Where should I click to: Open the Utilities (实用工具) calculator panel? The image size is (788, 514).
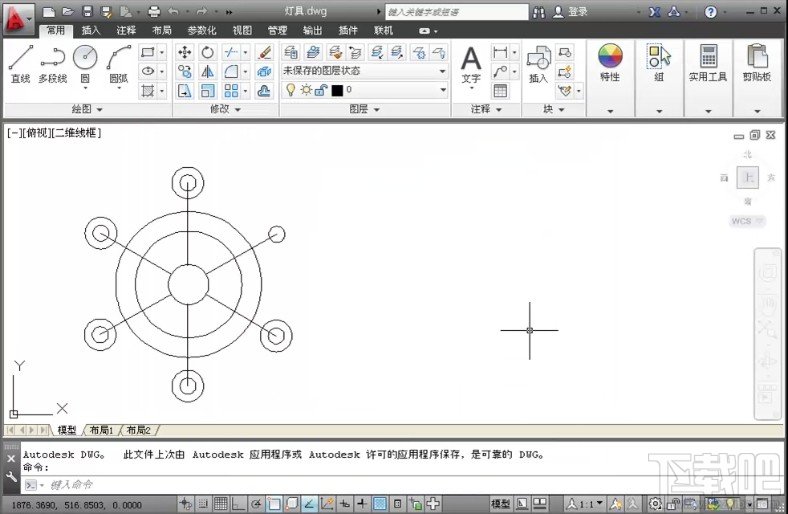tap(708, 63)
